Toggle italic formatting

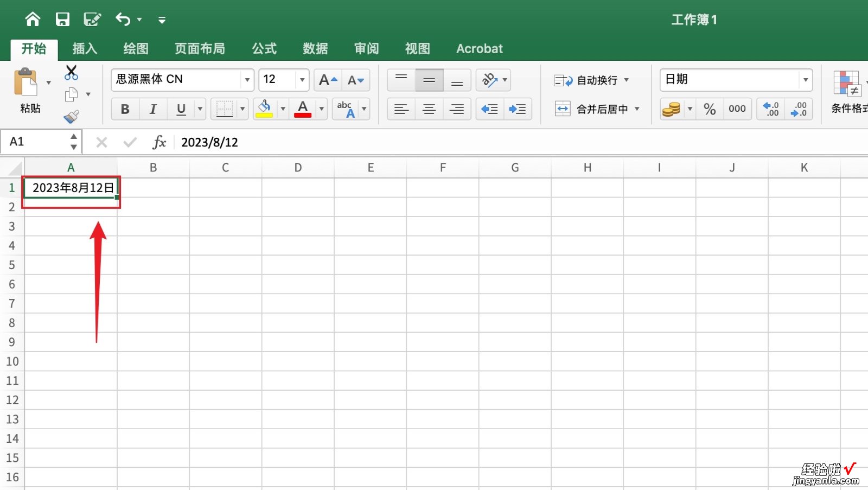tap(153, 109)
